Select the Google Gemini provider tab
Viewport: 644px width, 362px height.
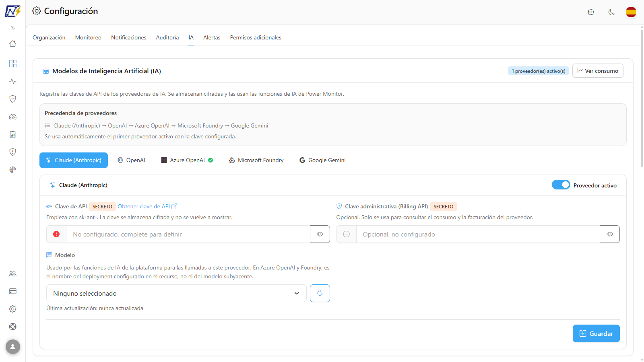tap(322, 160)
